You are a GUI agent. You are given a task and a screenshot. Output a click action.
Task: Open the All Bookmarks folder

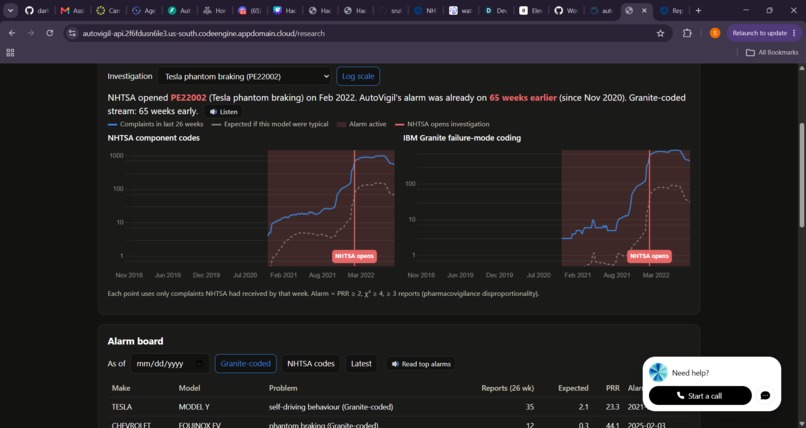(772, 52)
